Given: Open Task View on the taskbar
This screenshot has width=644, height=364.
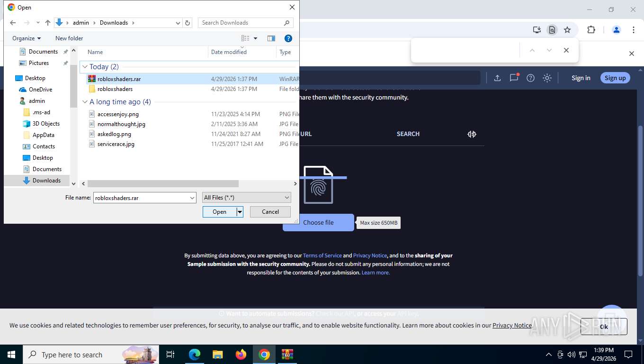Looking at the screenshot, I should click(x=170, y=355).
